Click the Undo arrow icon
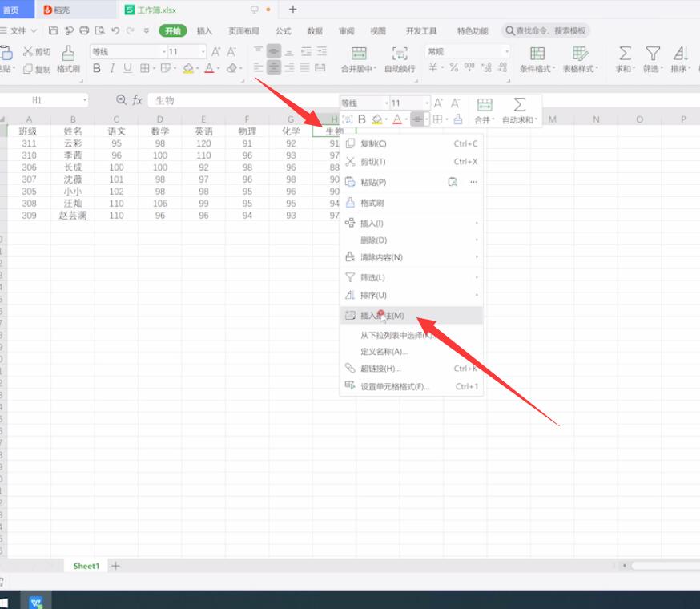Image resolution: width=700 pixels, height=609 pixels. (115, 30)
